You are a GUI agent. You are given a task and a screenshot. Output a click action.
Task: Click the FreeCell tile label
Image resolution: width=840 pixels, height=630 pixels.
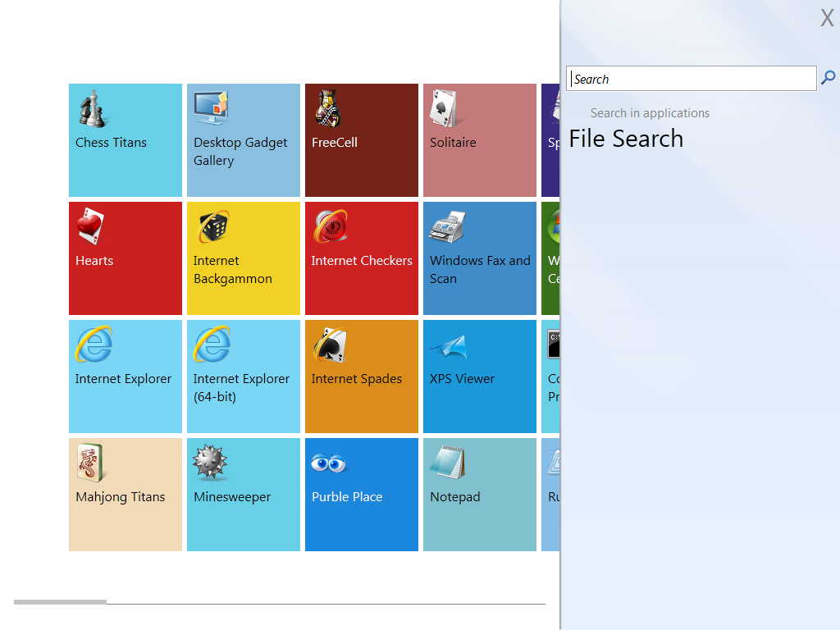335,143
